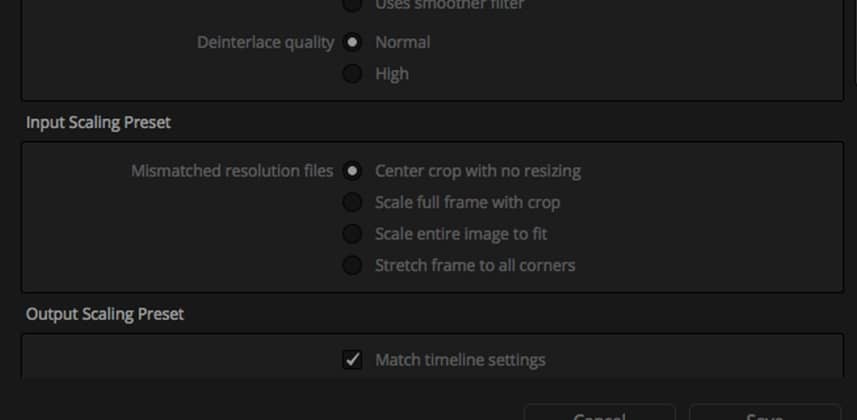Click the 'Stretch frame to all corners' label text
This screenshot has height=420, width=857.
tap(475, 265)
